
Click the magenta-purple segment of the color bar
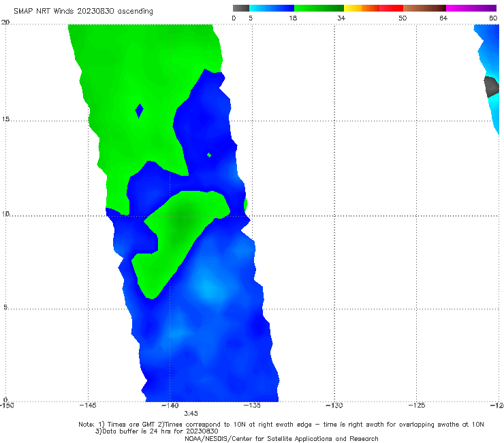click(x=471, y=8)
